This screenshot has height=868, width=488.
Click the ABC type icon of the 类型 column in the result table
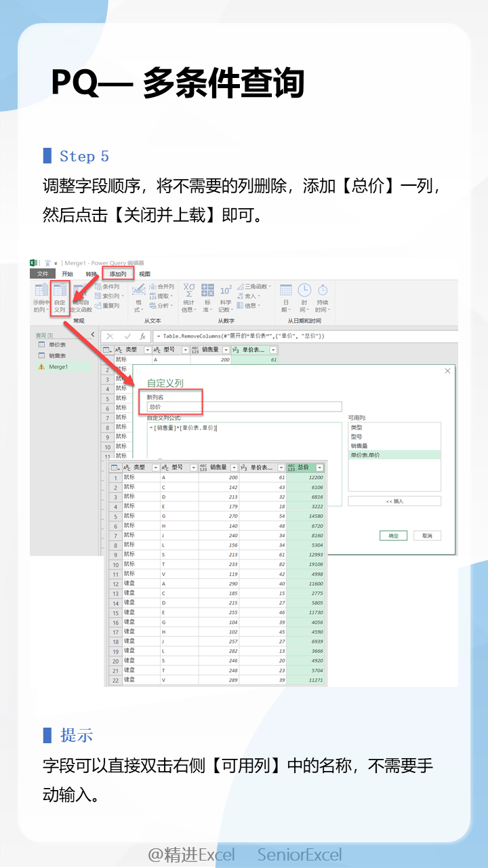[127, 468]
